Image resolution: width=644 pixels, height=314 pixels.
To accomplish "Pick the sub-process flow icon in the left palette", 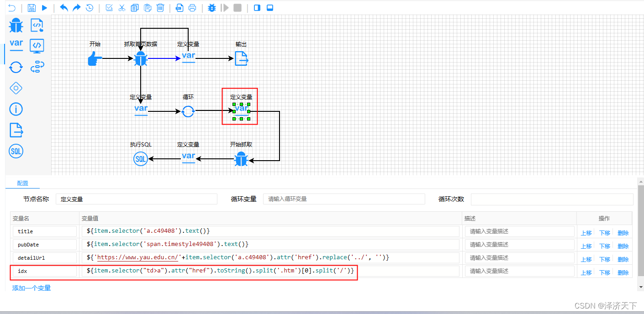I will tap(37, 68).
